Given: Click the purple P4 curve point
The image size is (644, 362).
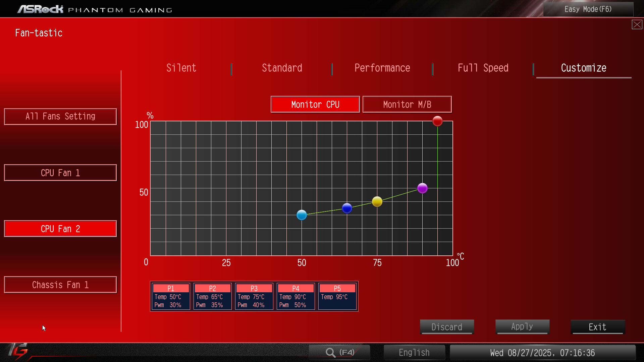Looking at the screenshot, I should tap(422, 188).
